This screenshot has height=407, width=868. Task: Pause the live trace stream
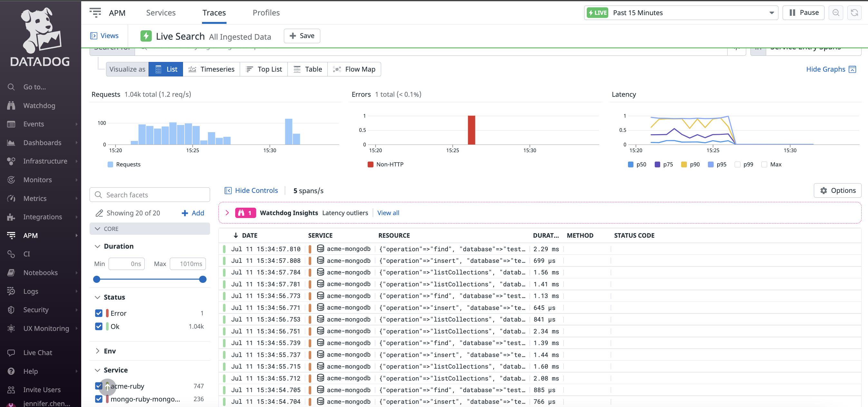pos(803,13)
